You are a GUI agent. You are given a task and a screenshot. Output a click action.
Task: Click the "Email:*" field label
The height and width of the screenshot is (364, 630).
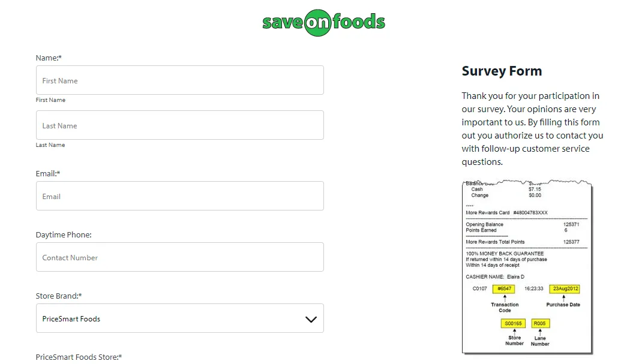[x=48, y=173]
